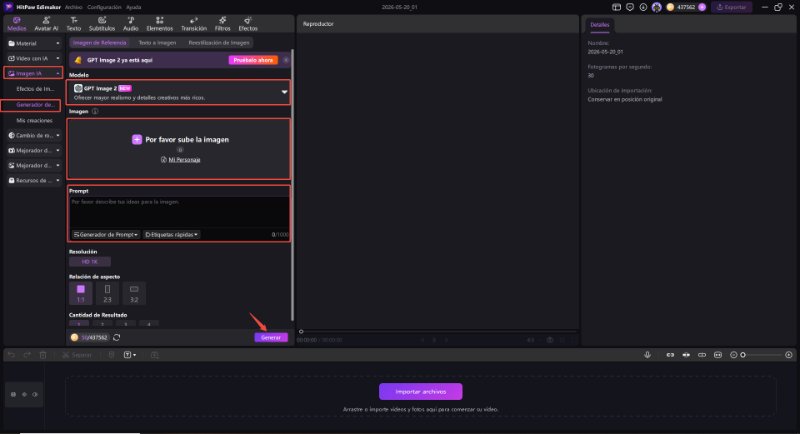The image size is (800, 434).
Task: Click the trash delete icon in the timeline toolbar
Action: 43,355
